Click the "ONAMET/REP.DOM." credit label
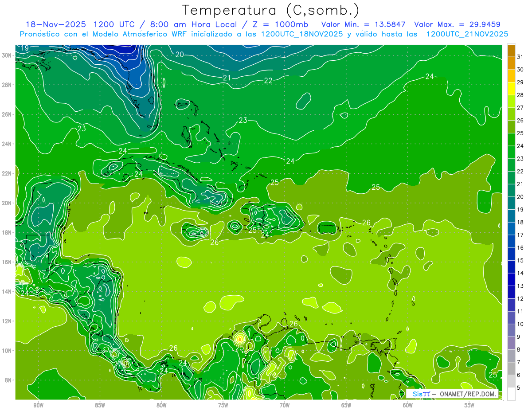 [468, 394]
